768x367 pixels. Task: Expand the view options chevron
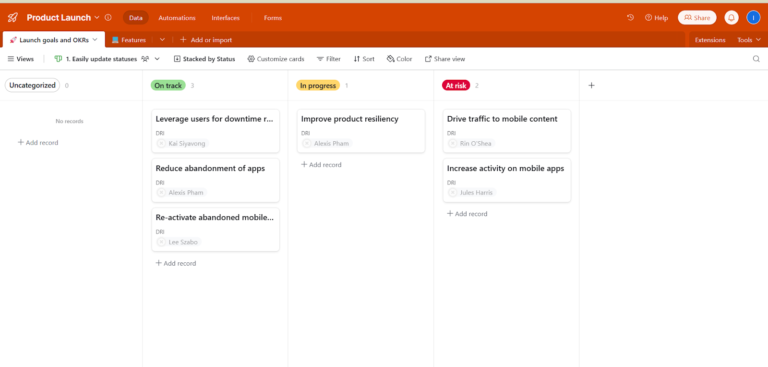coord(157,59)
